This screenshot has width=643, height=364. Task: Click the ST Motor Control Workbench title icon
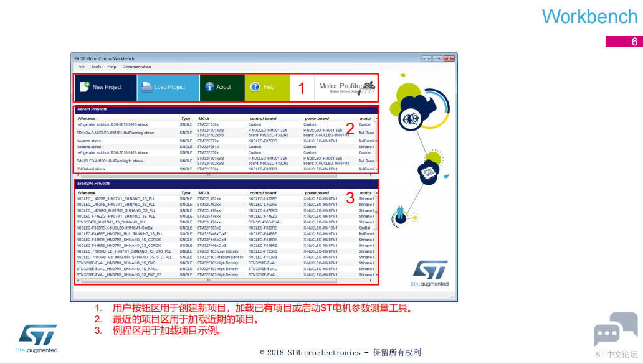coord(76,58)
